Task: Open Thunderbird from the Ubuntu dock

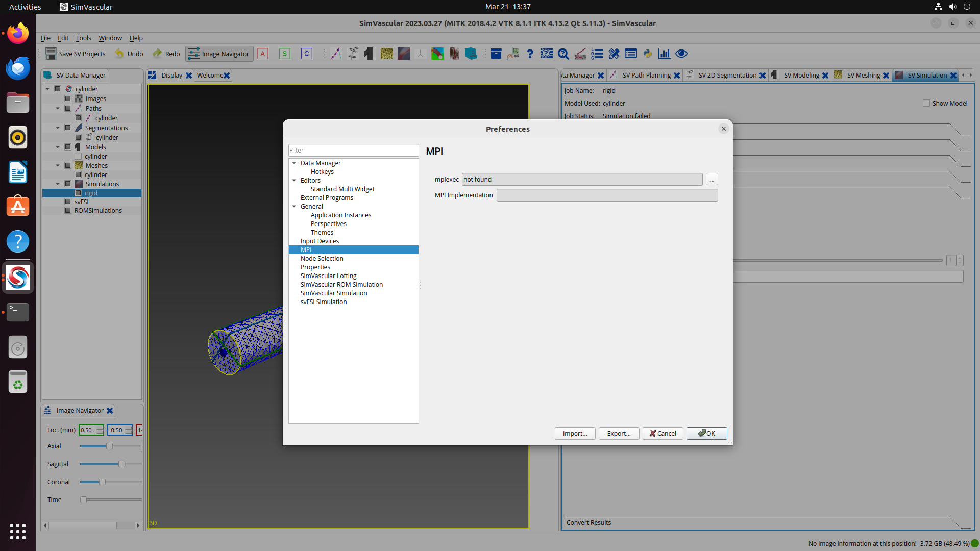Action: click(18, 68)
